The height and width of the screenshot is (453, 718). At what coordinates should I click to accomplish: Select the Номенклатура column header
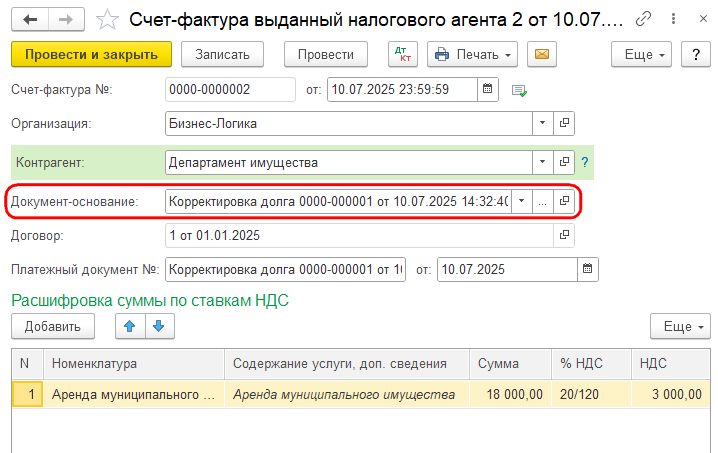134,364
